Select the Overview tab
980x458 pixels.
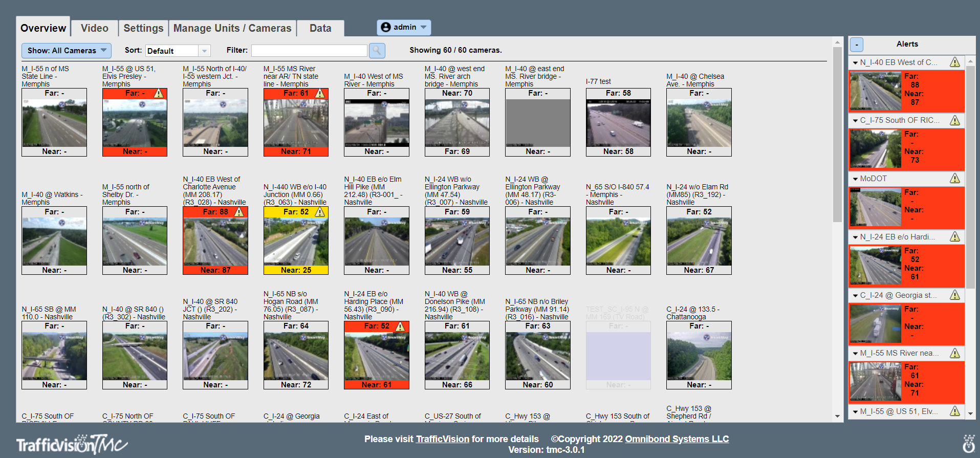point(43,28)
